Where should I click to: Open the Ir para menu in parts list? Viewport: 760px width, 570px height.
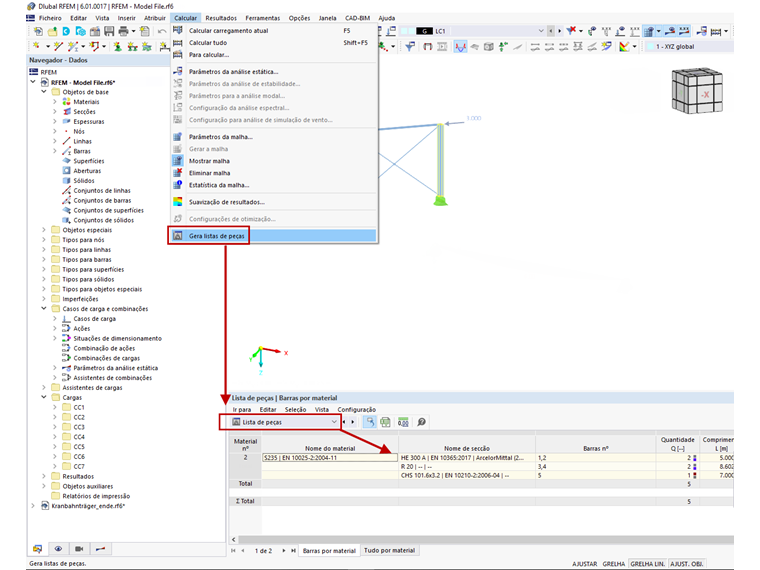coord(242,410)
